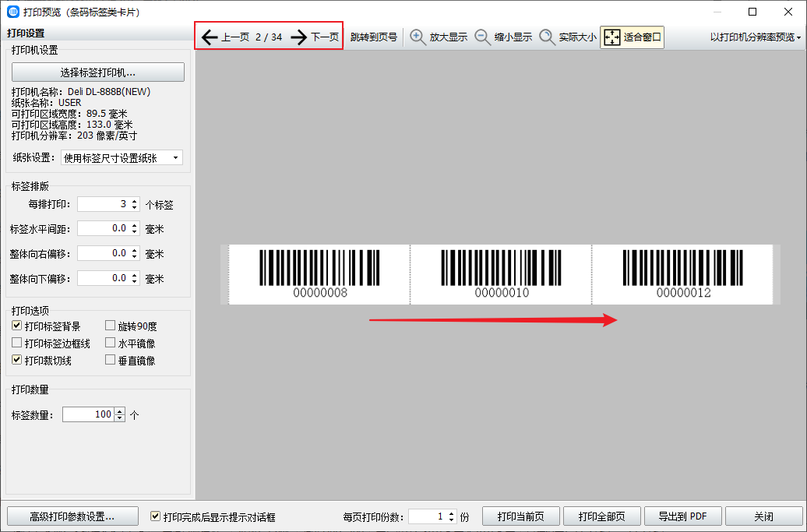This screenshot has height=532, width=807.
Task: Go to next page with right arrow
Action: pos(299,37)
